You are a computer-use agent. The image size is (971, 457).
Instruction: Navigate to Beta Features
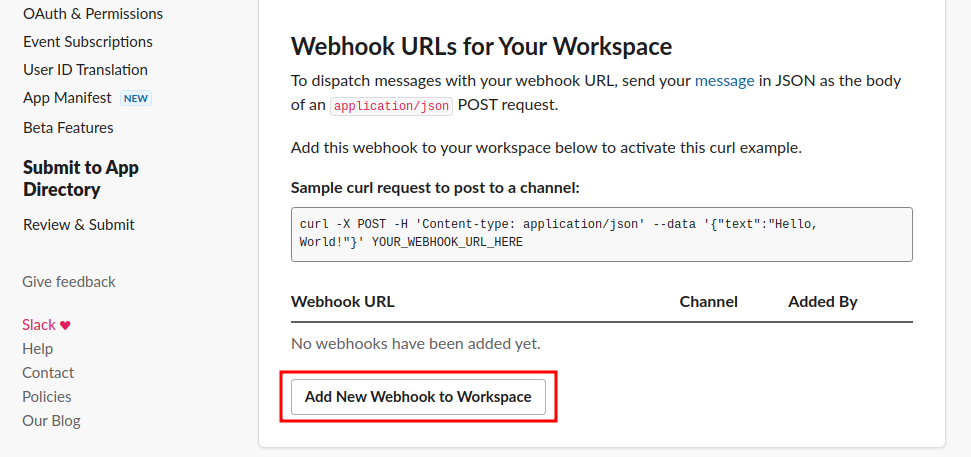tap(68, 128)
